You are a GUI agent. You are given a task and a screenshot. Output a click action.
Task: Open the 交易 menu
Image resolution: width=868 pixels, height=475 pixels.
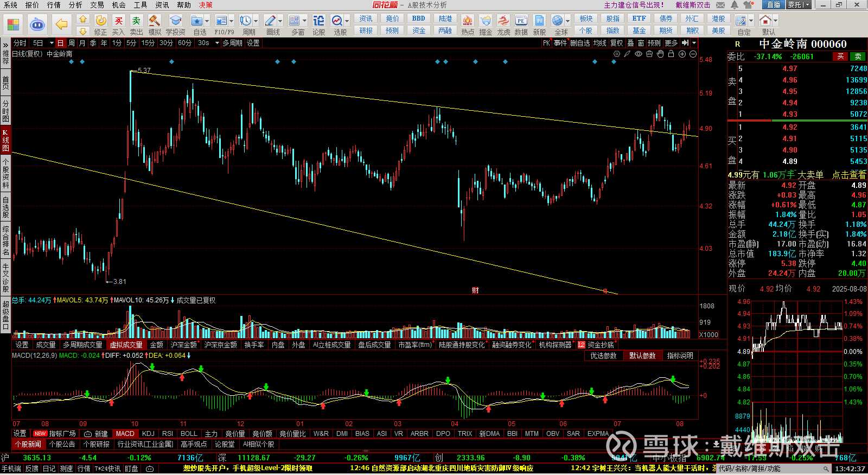[x=97, y=5]
